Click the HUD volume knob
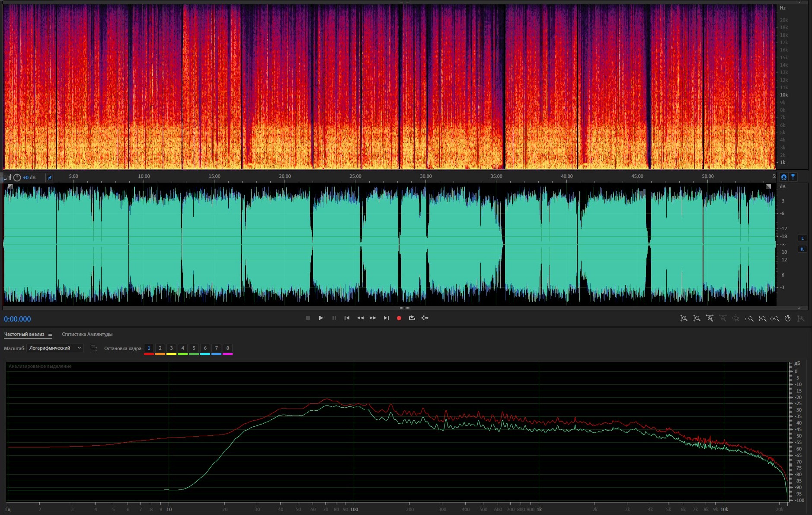The image size is (812, 515). click(17, 177)
